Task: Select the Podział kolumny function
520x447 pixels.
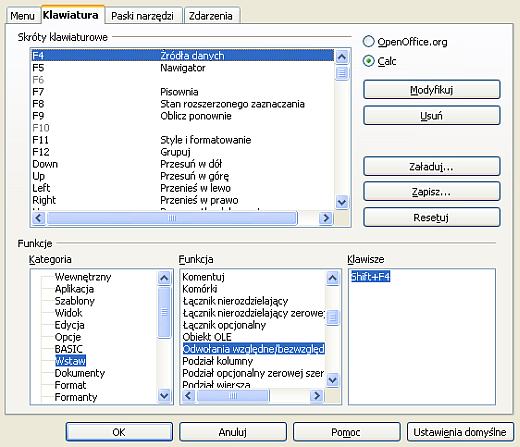Action: click(x=218, y=361)
